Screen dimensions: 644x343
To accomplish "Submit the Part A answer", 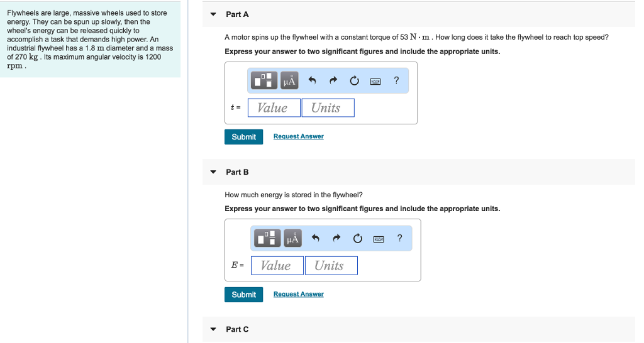I will tap(243, 137).
